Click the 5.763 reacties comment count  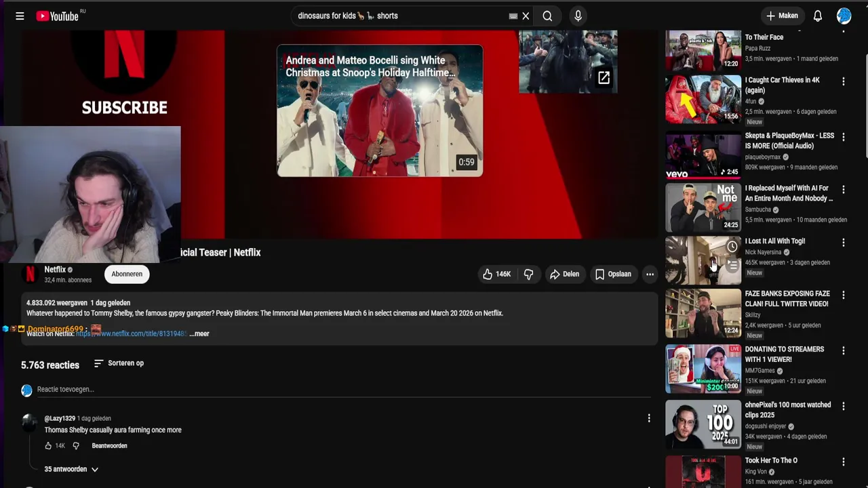tap(50, 365)
